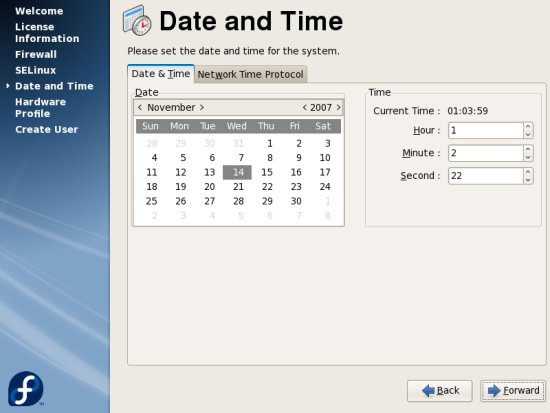Click the calendar clock icon in header
Screen dimensions: 550x413
137,21
